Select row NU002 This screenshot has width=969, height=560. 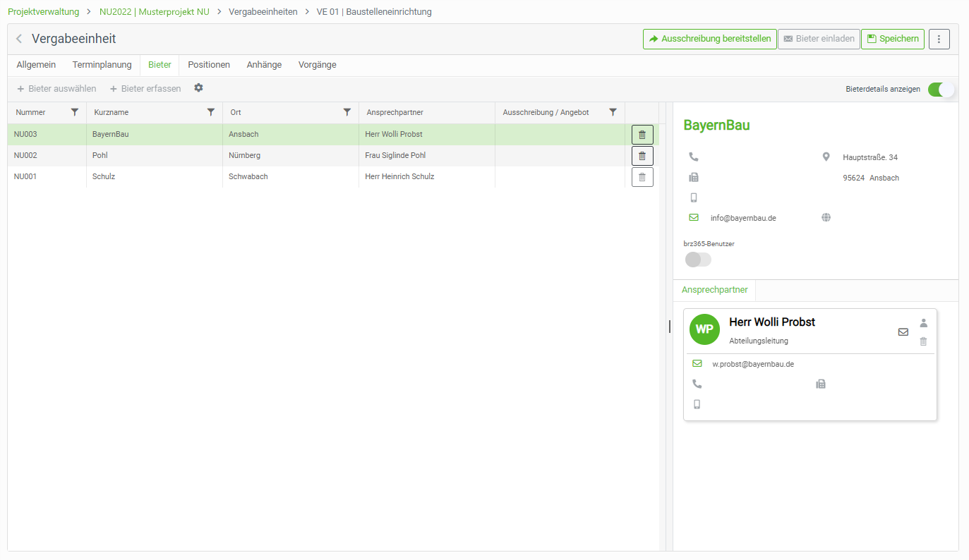pos(333,155)
